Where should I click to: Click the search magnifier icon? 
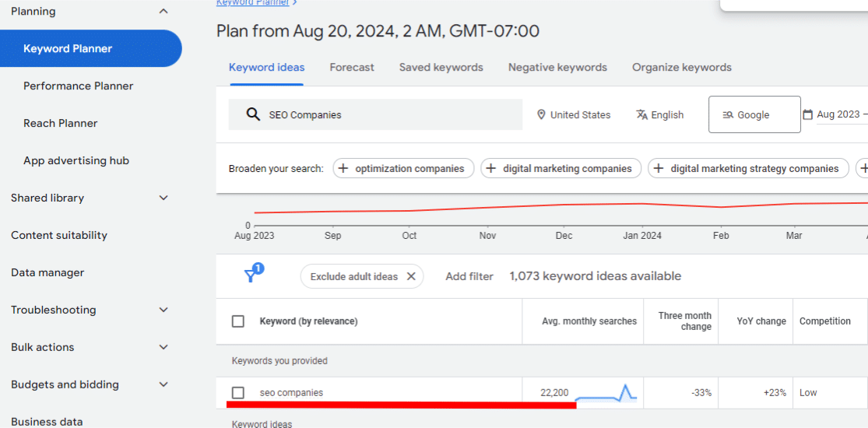pyautogui.click(x=252, y=114)
